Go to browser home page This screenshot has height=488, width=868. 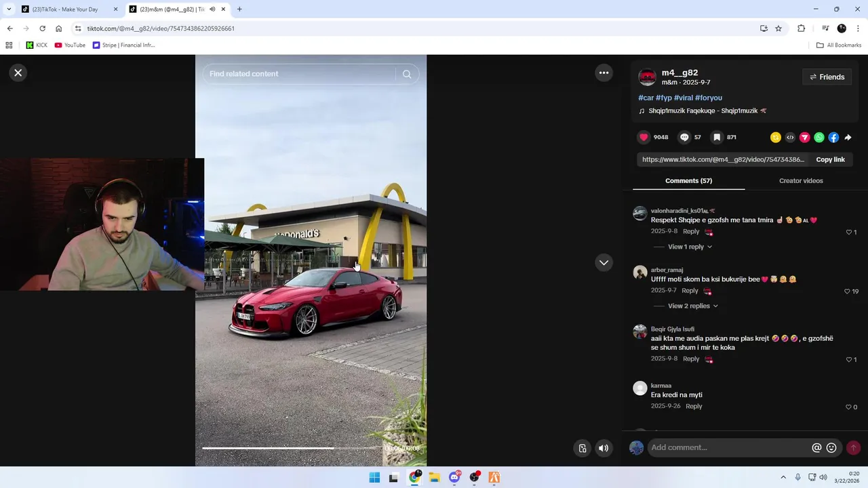click(x=59, y=28)
